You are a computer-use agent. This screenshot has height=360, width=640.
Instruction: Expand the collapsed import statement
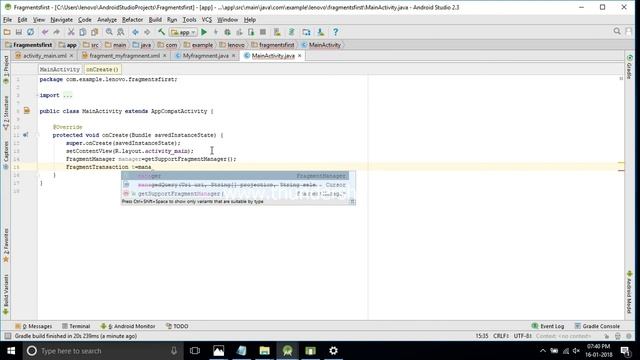(x=68, y=96)
